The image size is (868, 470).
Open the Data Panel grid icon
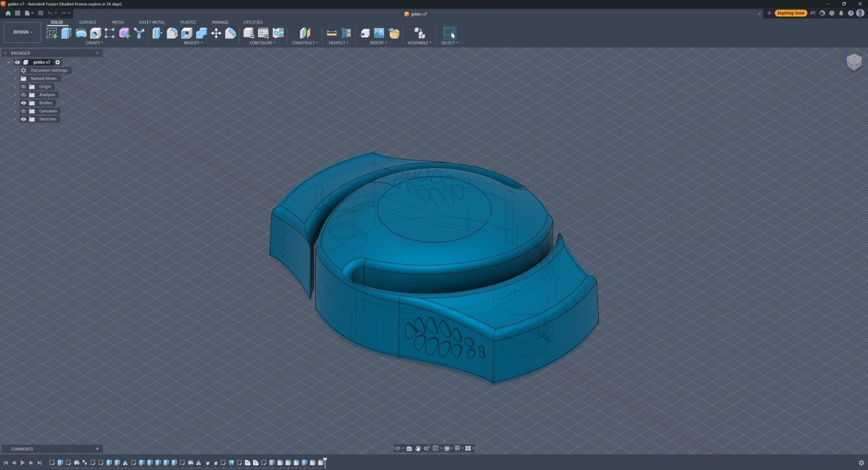17,13
